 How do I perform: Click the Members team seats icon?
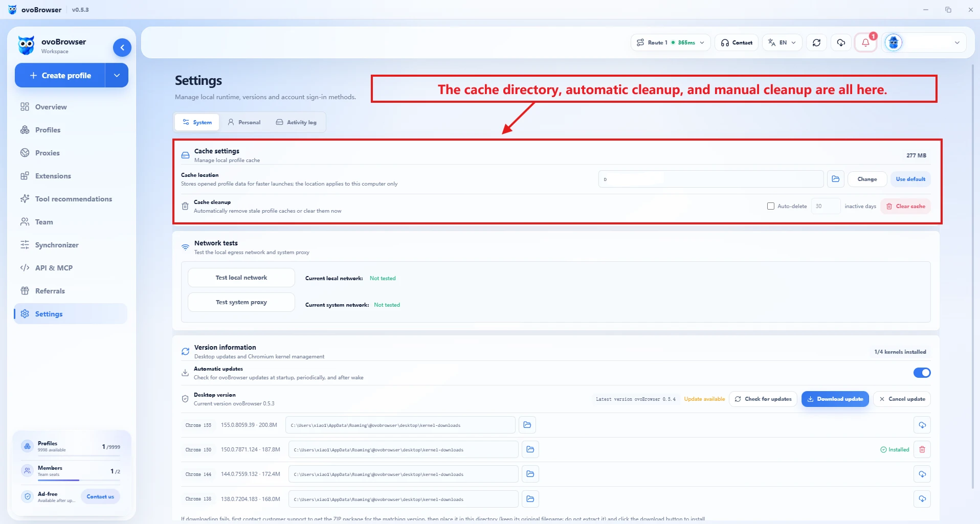click(27, 471)
